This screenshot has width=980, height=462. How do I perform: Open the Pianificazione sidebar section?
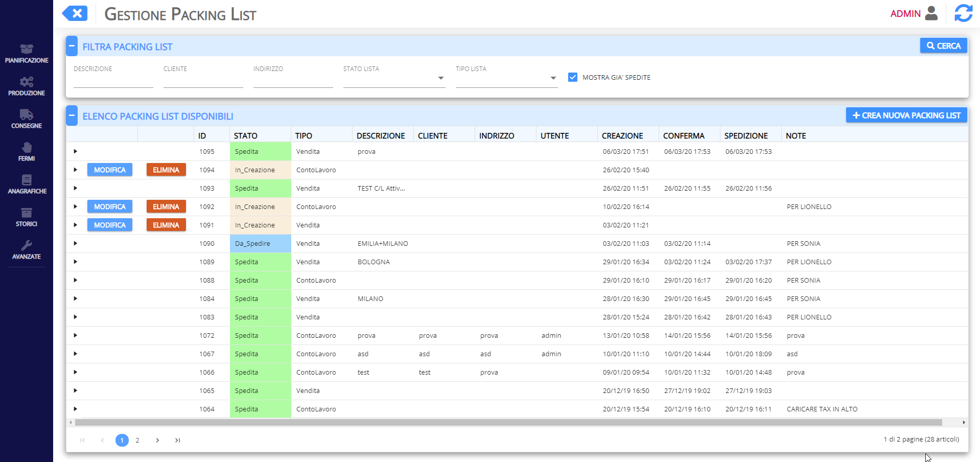(27, 54)
